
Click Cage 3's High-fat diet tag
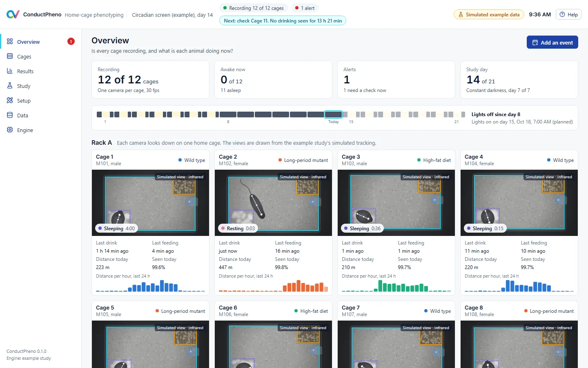point(434,160)
